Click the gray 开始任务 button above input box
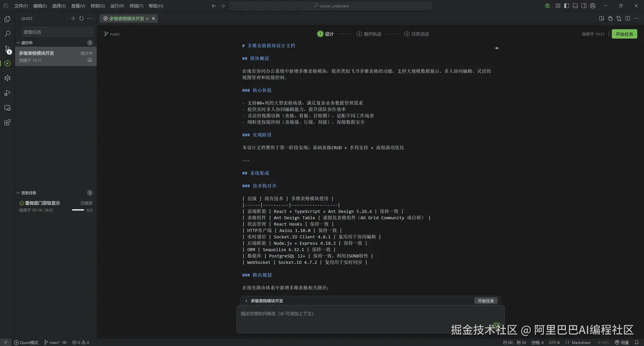644x346 pixels. pyautogui.click(x=486, y=301)
